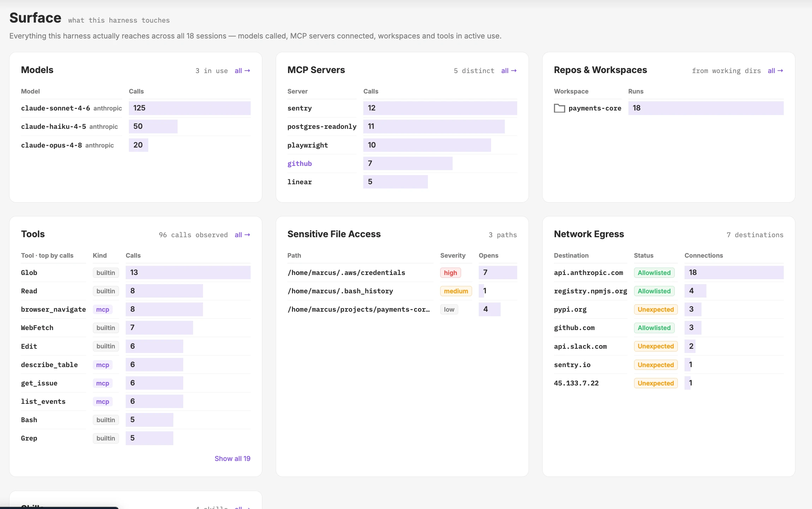This screenshot has height=509, width=812.
Task: Click builtin badge beside Edit
Action: pos(106,346)
